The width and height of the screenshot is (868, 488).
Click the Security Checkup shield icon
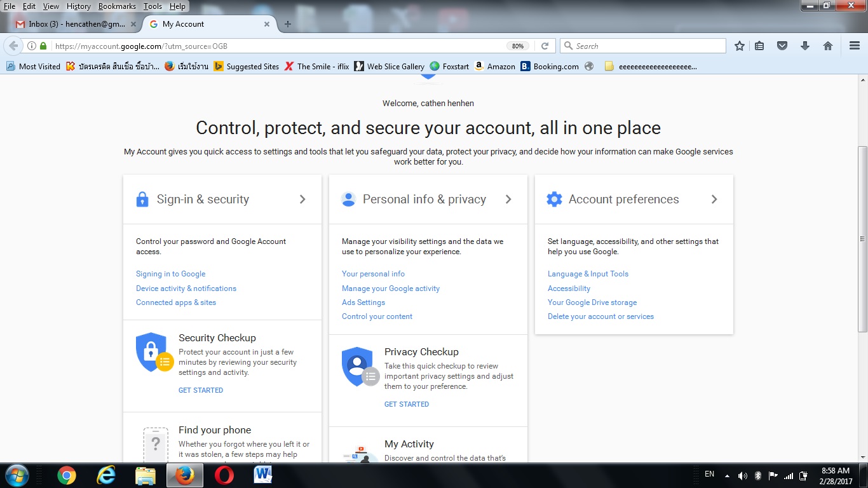(154, 353)
